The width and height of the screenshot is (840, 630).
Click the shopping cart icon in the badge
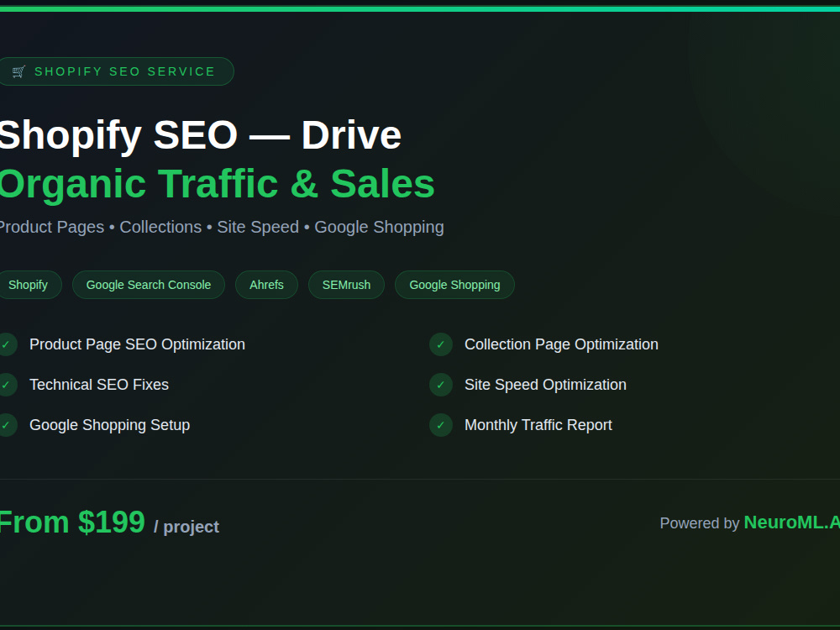coord(18,71)
